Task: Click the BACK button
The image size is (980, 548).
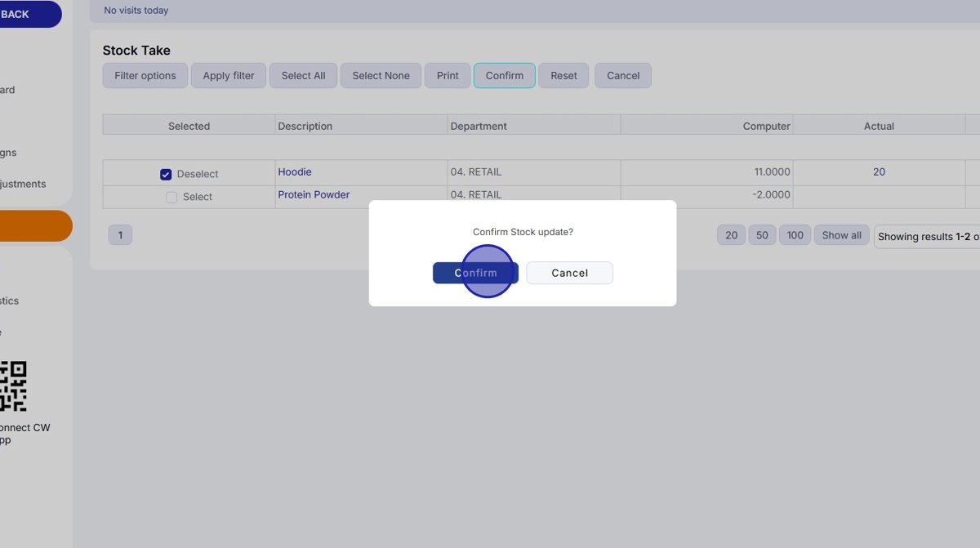Action: click(29, 14)
